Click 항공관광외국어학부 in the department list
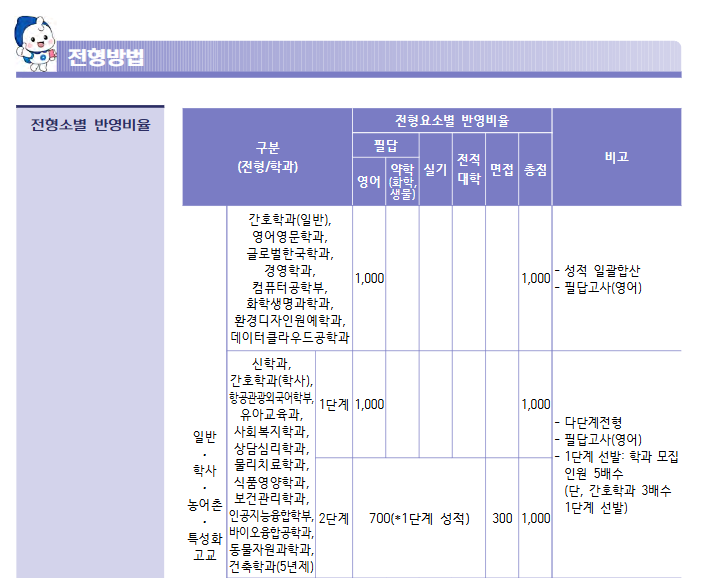The width and height of the screenshot is (706, 578). point(271,397)
